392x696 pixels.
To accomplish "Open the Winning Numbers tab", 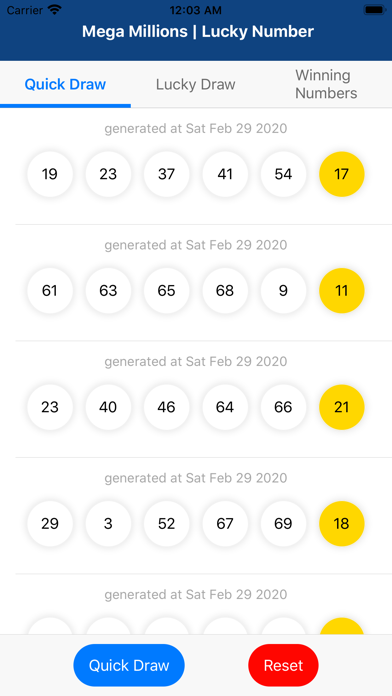I will pyautogui.click(x=326, y=84).
